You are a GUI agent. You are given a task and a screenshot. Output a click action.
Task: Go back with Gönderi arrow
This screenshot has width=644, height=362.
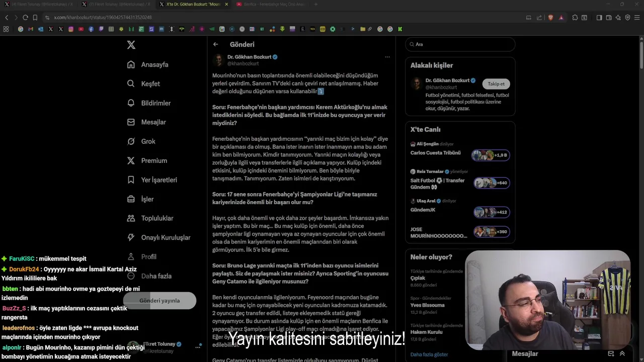(215, 44)
